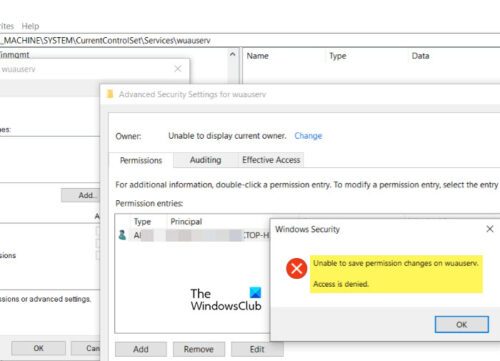This screenshot has width=500, height=361.
Task: Click OK in the wuauserv permissions dialog
Action: point(38,348)
